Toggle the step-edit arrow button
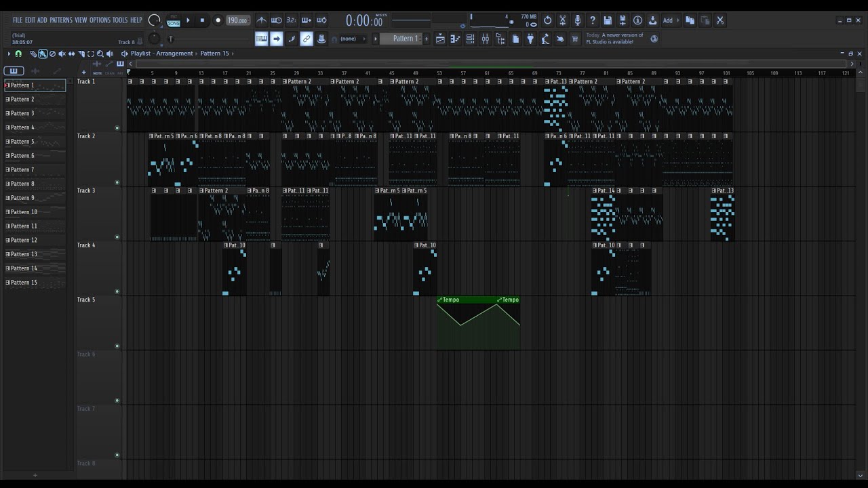Viewport: 868px width, 488px height. click(x=277, y=39)
